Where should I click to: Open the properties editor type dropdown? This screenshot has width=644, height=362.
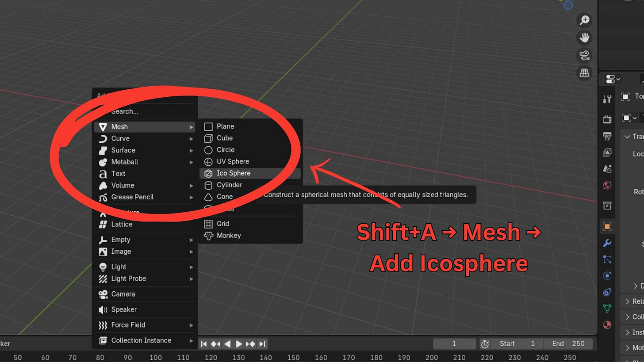coord(613,80)
